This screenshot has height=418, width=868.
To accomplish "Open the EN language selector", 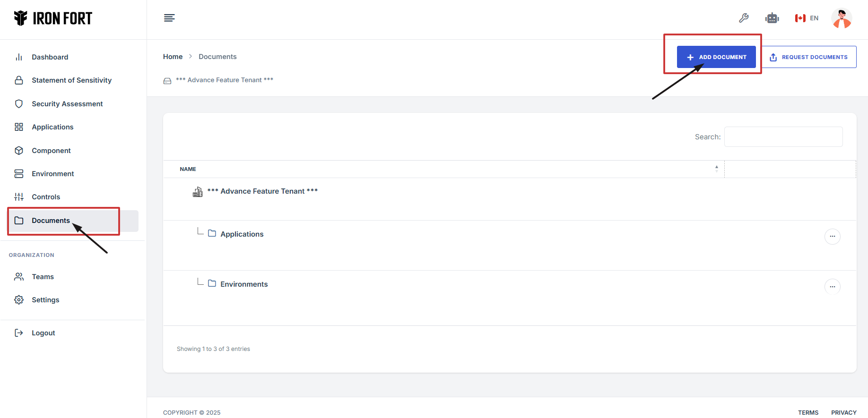I will (x=807, y=18).
